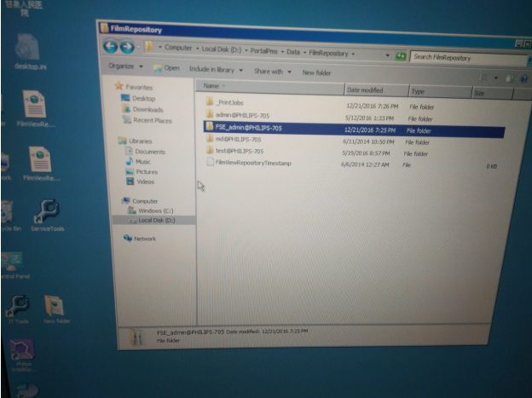Screen dimensions: 532x398
Task: Click the Forward navigation arrow
Action: pyautogui.click(x=127, y=47)
